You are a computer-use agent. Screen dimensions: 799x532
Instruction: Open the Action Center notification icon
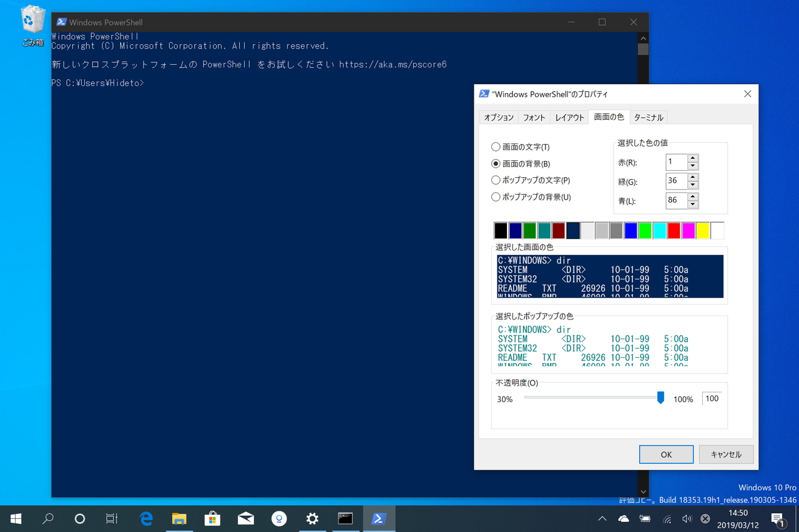click(x=780, y=518)
